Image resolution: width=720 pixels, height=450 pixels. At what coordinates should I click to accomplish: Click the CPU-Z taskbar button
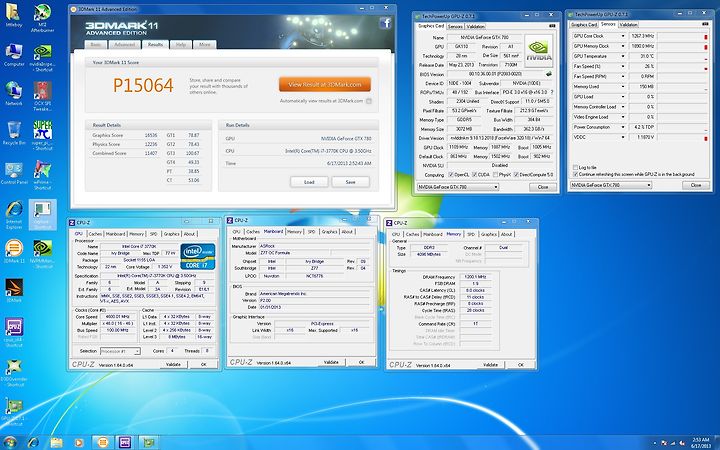(x=125, y=443)
